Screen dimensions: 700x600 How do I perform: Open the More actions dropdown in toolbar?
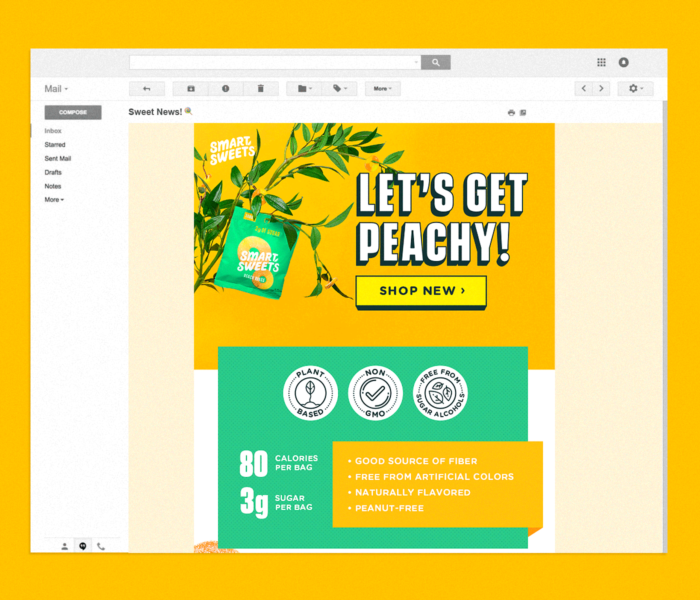pos(382,88)
